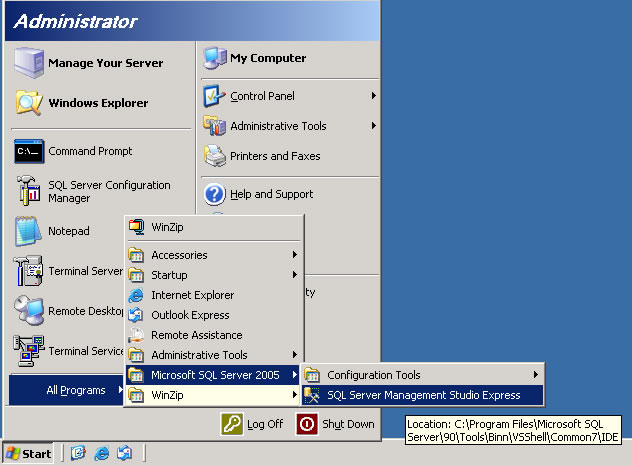Viewport: 632px width, 466px height.
Task: Click the Internet Explorer icon in programs menu
Action: tap(136, 295)
